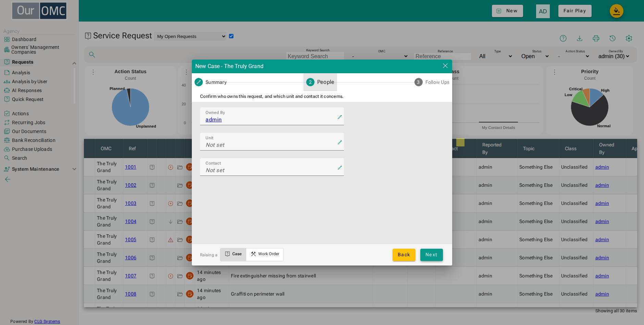Open the settings gear icon
Image resolution: width=644 pixels, height=325 pixels.
tap(629, 38)
